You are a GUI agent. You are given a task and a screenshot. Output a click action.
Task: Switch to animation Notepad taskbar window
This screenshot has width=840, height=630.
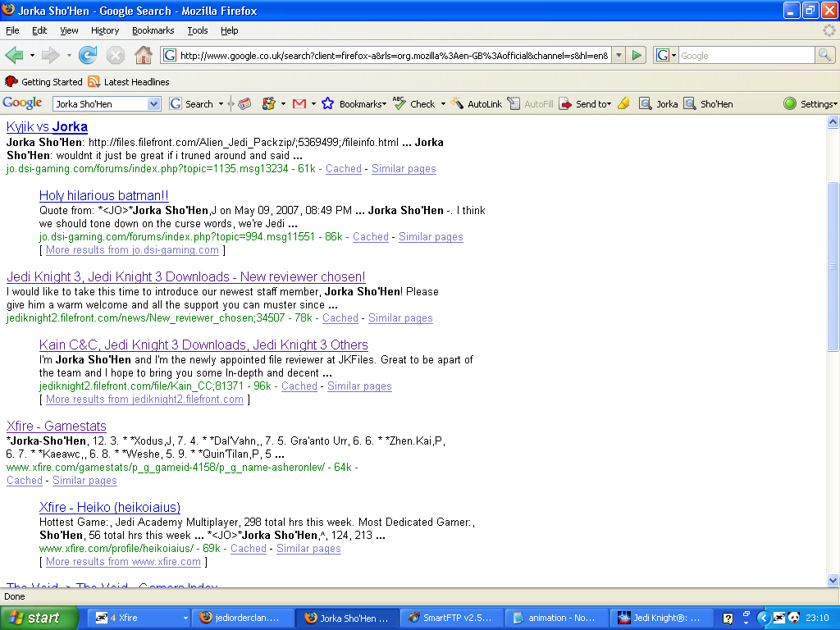coord(555,618)
